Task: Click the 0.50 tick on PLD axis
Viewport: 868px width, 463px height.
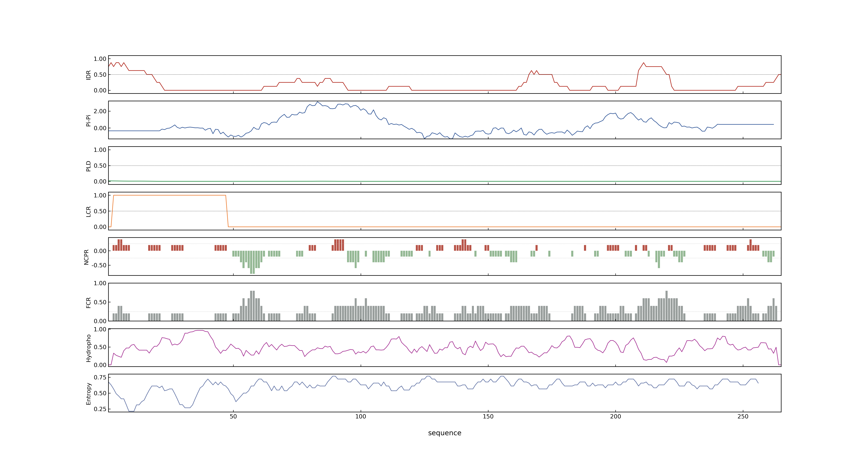Action: point(100,166)
